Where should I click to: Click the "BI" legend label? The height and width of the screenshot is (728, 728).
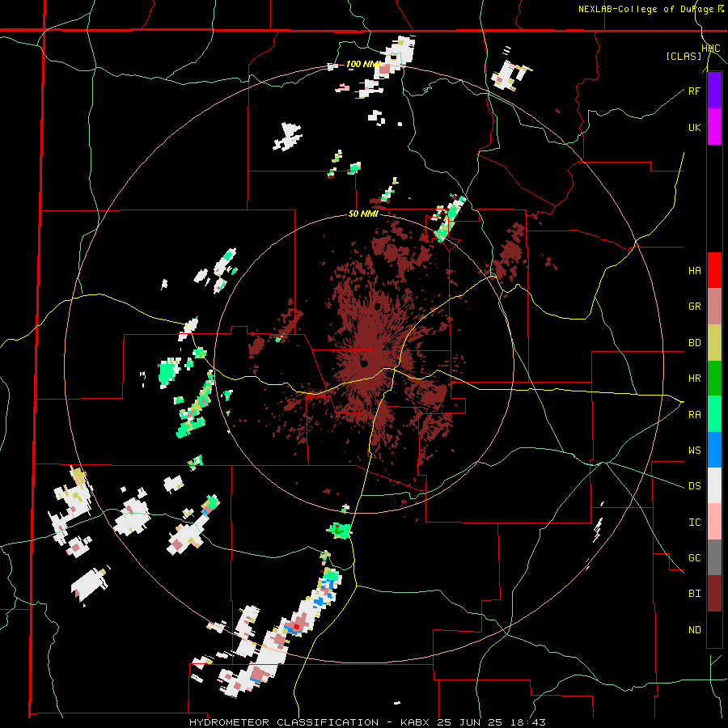click(694, 594)
